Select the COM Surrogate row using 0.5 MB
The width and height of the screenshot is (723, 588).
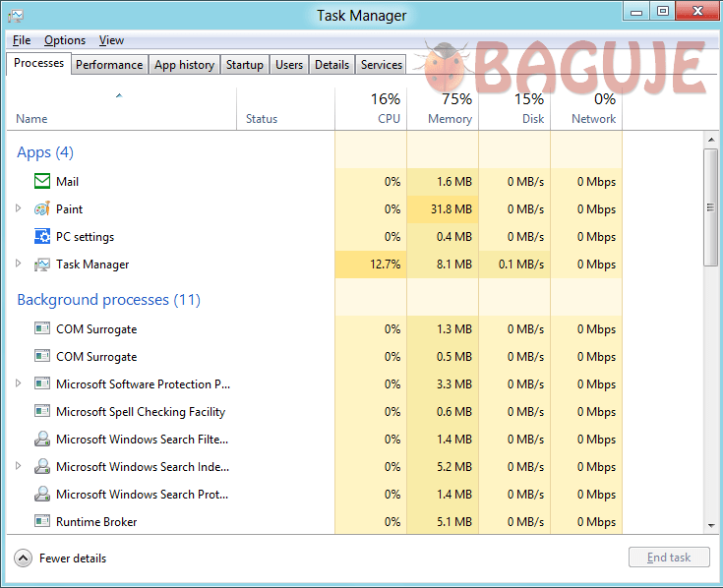(x=315, y=357)
